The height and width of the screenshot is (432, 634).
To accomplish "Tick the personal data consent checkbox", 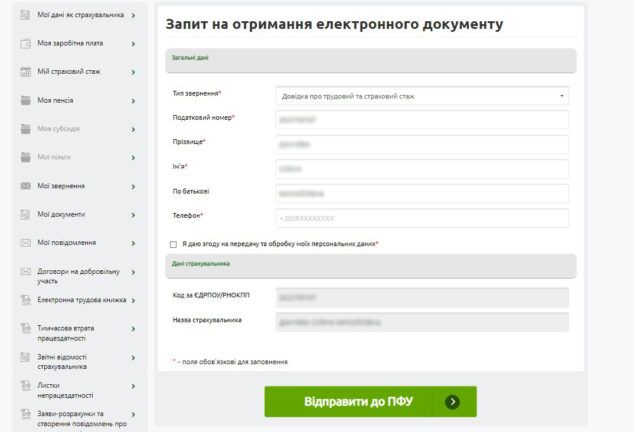I will (173, 244).
